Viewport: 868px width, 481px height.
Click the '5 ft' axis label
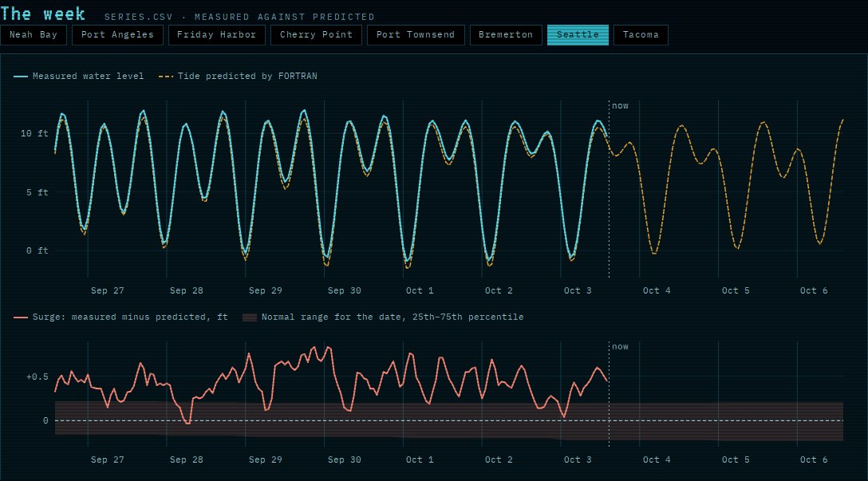tap(37, 192)
